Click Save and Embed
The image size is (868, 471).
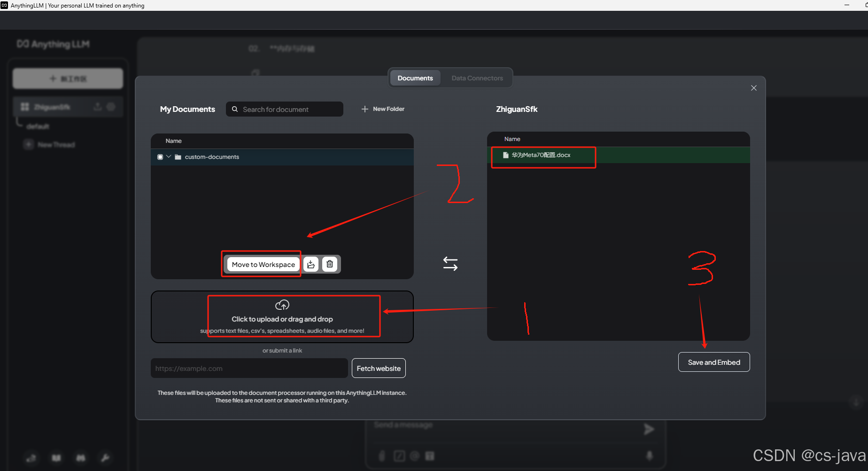pos(714,362)
